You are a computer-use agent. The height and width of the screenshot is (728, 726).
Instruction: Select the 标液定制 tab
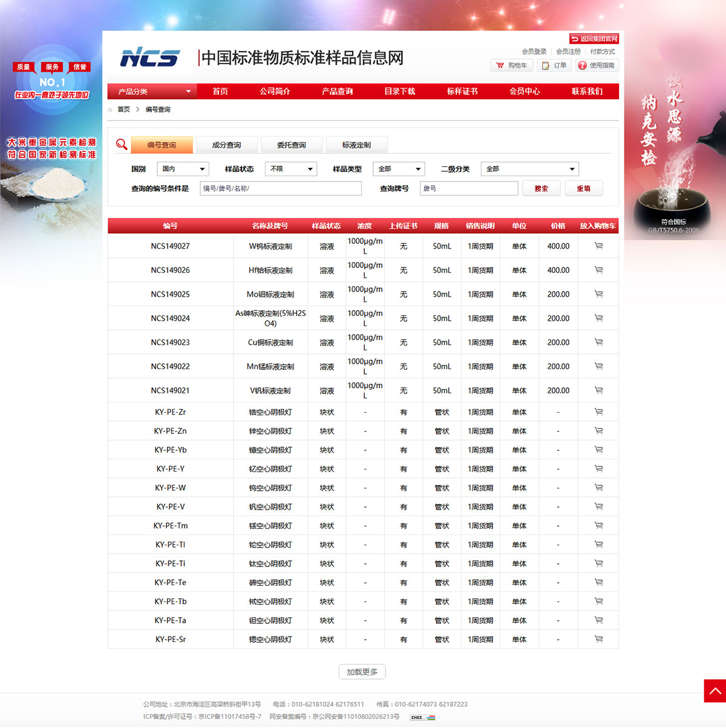pyautogui.click(x=356, y=145)
